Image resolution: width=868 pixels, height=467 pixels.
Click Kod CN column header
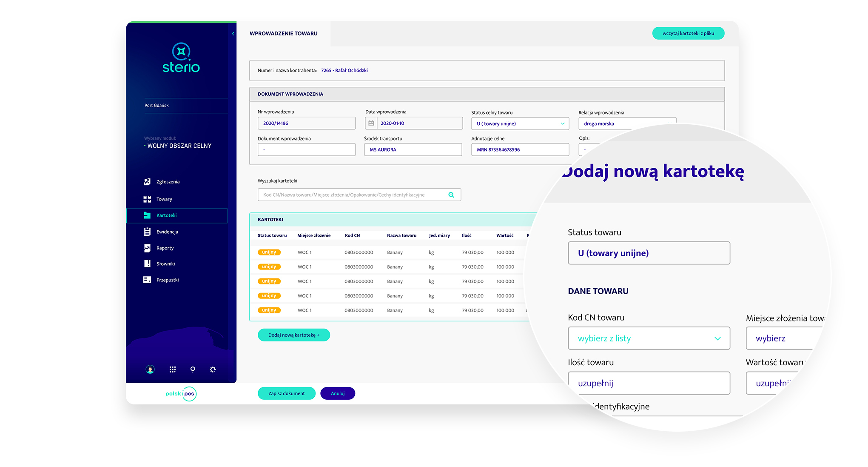tap(352, 235)
